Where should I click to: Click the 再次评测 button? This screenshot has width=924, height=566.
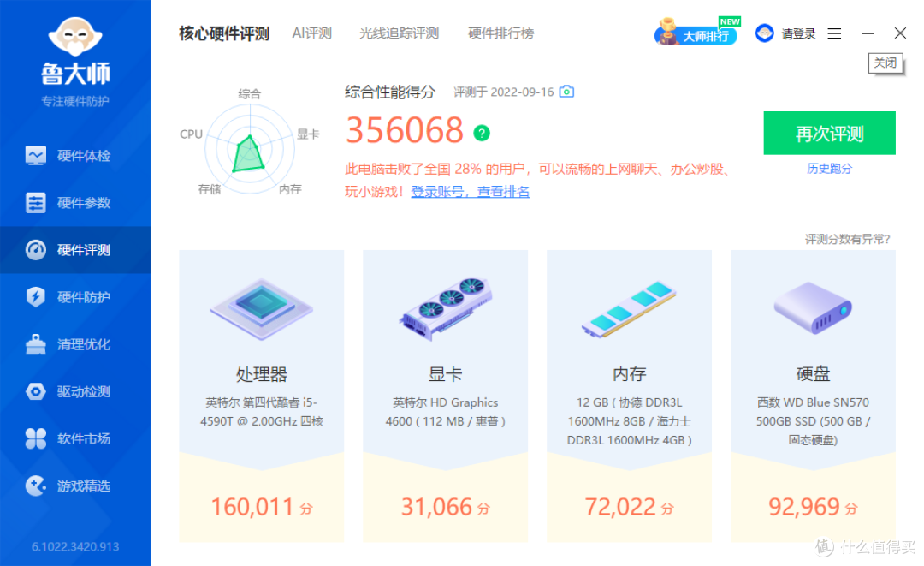click(x=828, y=134)
